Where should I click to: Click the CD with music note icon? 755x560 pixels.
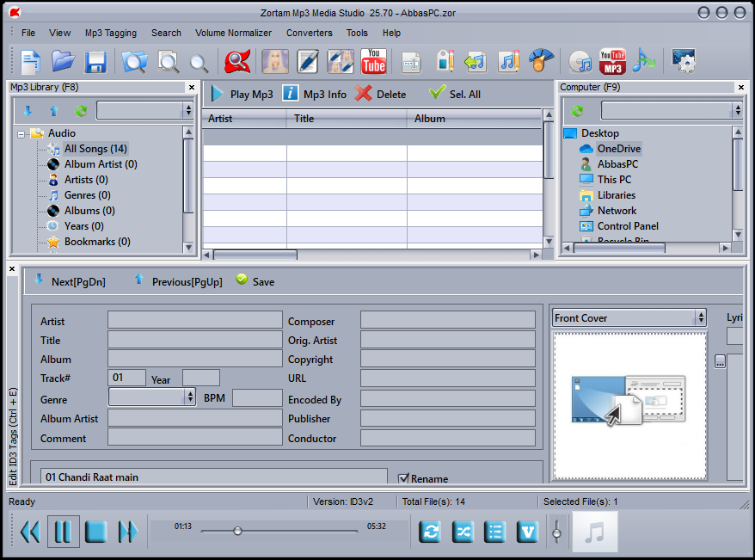[x=580, y=62]
